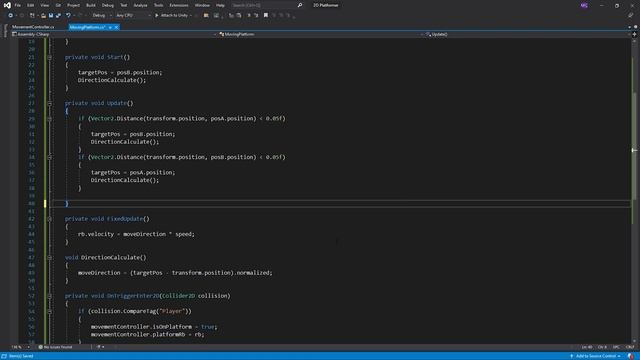Screen dimensions: 640x360
Task: Click the private void Start() declaration
Action: point(97,57)
